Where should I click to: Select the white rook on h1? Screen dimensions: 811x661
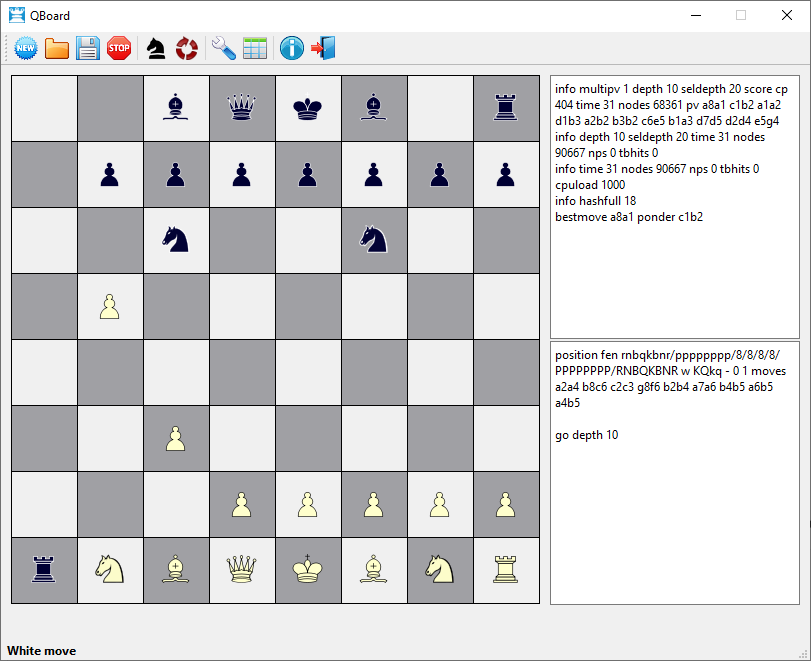tap(505, 569)
